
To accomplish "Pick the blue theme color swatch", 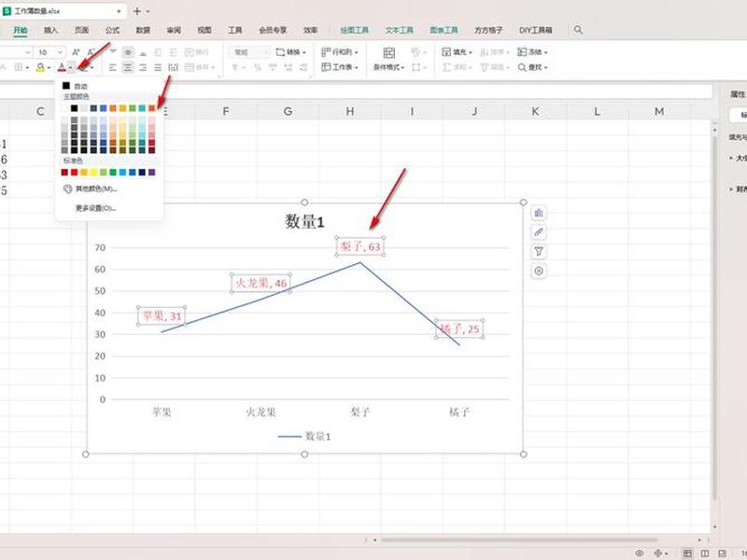I will 104,108.
